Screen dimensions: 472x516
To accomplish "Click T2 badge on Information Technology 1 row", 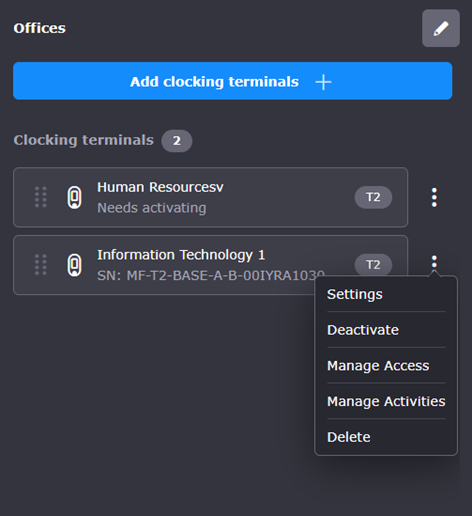I will [373, 265].
